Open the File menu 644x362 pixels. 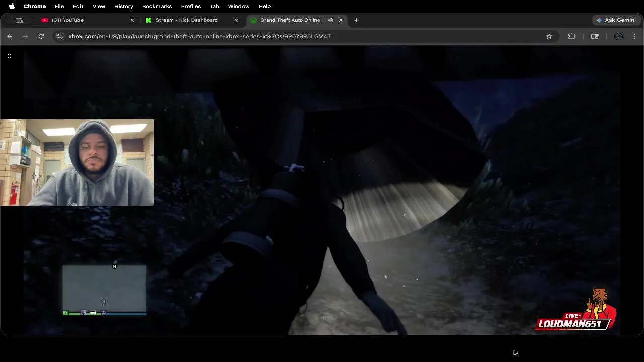point(59,6)
